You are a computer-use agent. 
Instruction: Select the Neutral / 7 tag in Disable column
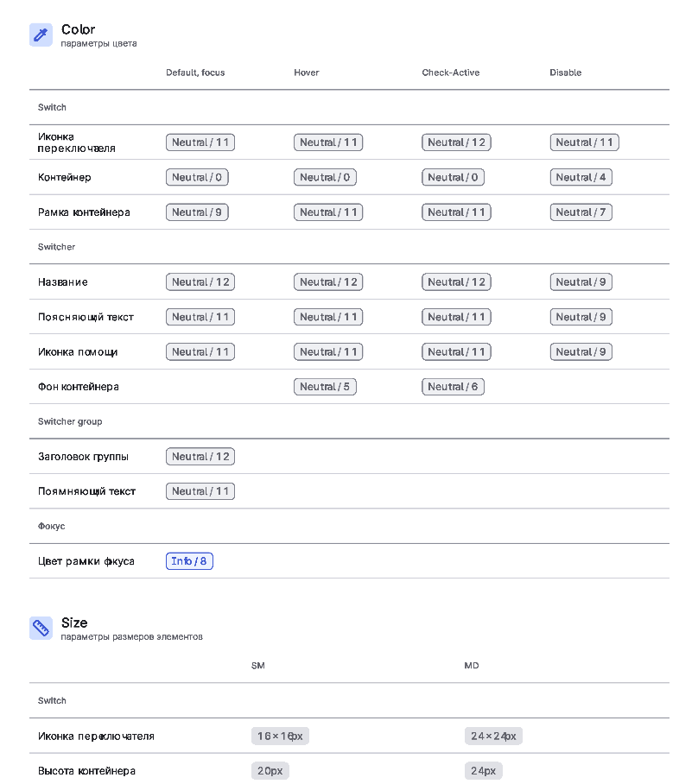pos(581,212)
